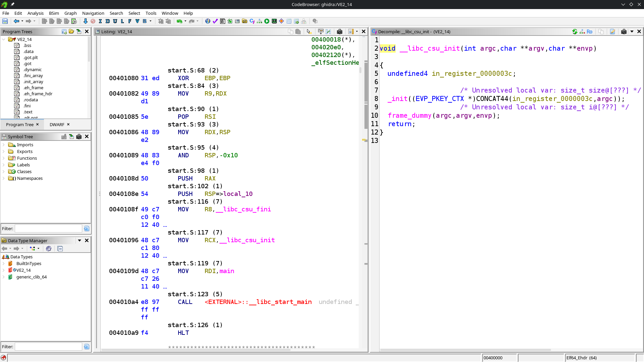Click the Save program icon in toolbar

[x=5, y=21]
